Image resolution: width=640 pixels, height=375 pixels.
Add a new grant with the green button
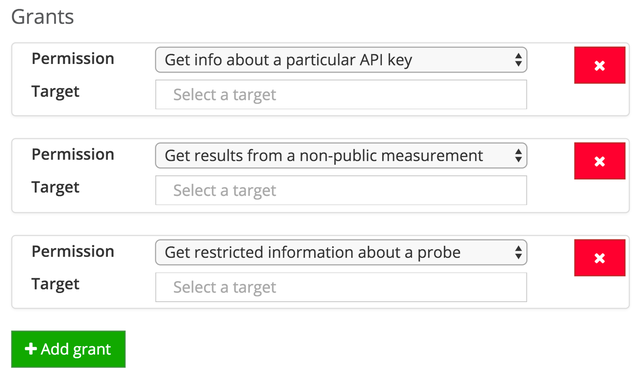point(69,349)
